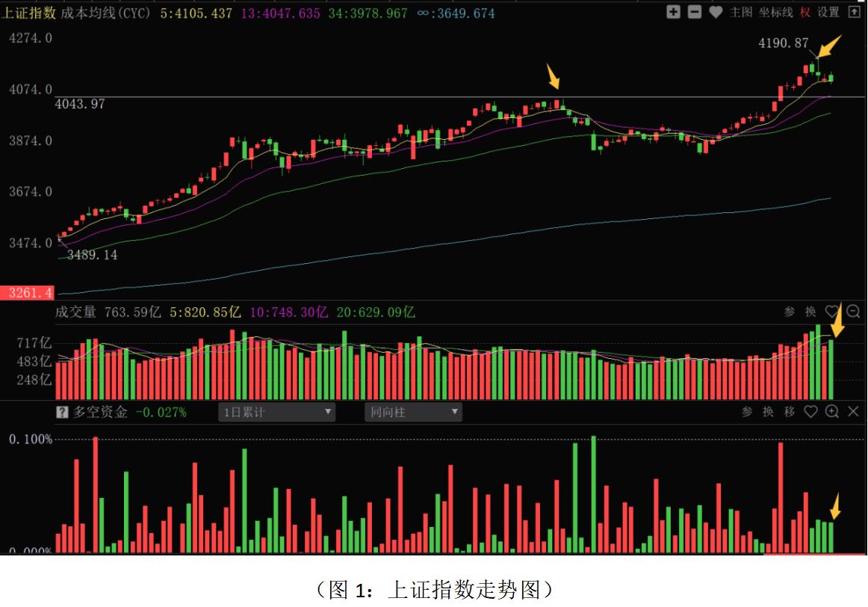Close the 多空资金 indicator panel
The width and height of the screenshot is (868, 607).
[854, 412]
